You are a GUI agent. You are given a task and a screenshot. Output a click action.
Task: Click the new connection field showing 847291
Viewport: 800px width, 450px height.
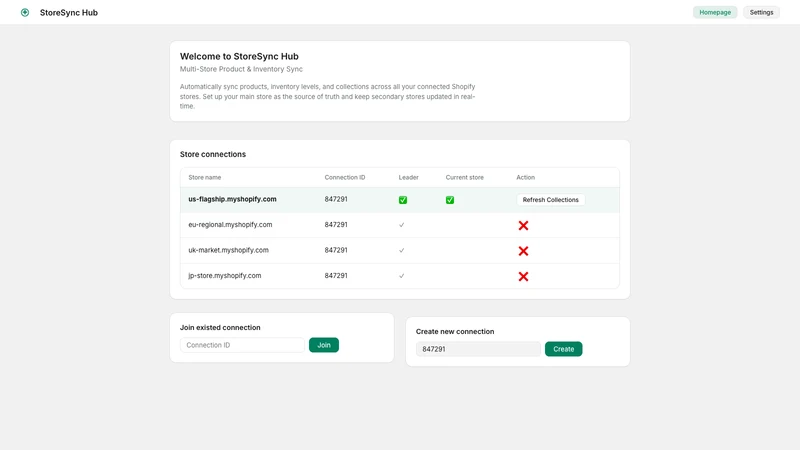tap(478, 349)
